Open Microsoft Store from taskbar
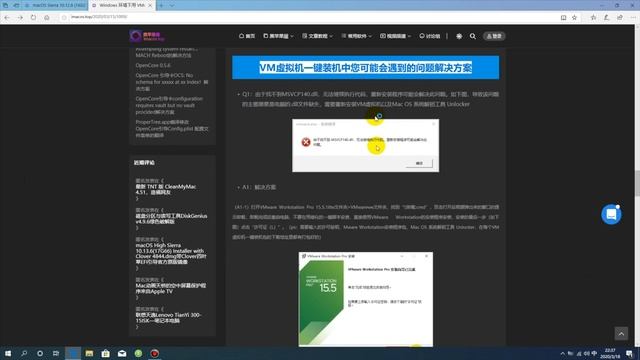This screenshot has width=640, height=360. 105,353
